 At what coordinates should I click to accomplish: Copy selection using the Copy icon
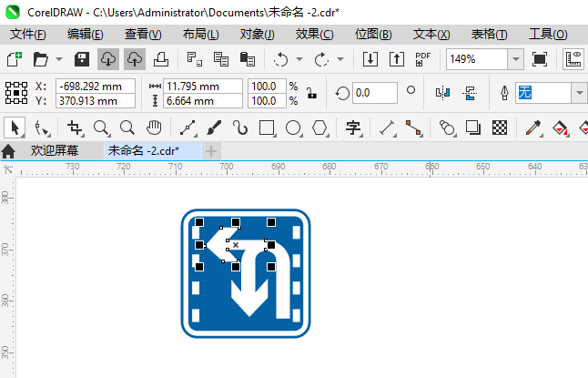(x=221, y=59)
